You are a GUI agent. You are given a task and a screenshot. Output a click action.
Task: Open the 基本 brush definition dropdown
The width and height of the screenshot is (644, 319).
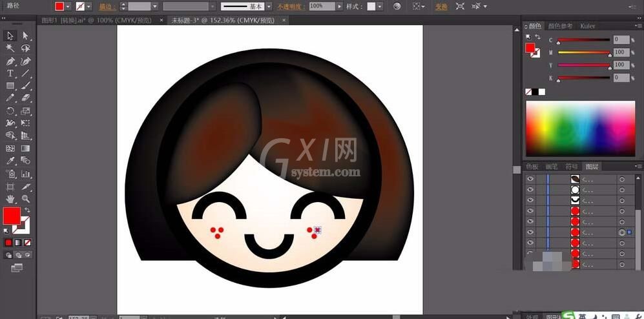tap(269, 6)
